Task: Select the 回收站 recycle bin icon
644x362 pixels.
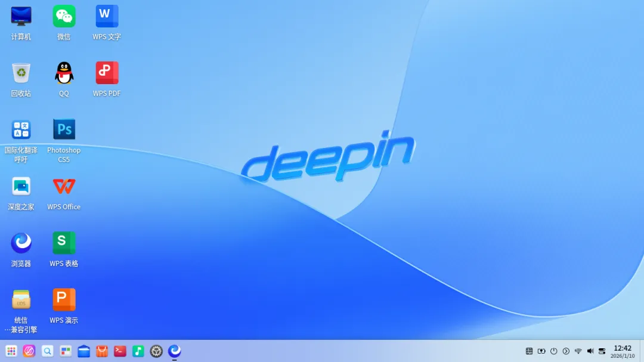Action: tap(21, 79)
